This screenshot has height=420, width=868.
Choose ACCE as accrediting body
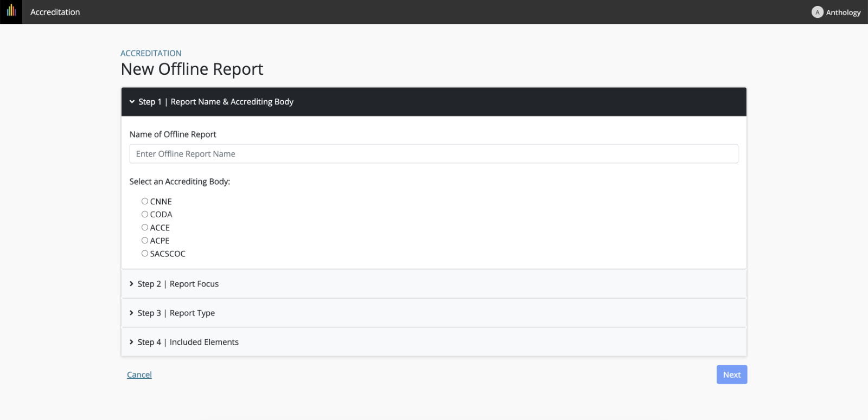[x=145, y=227]
